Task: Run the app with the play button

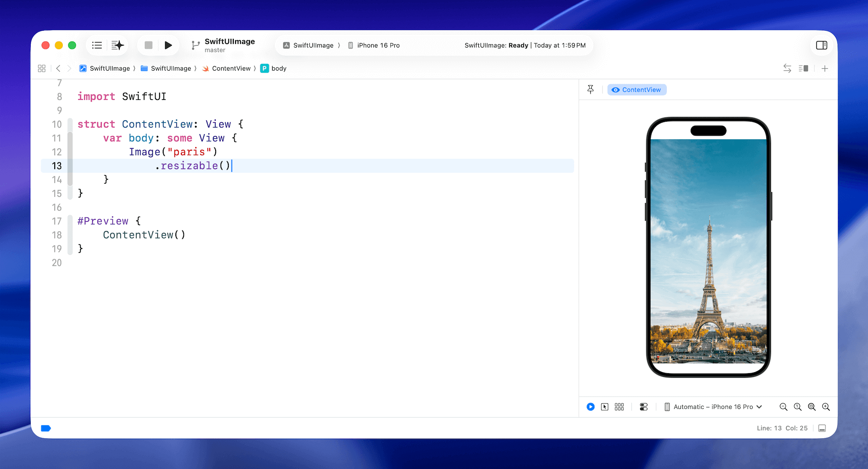Action: point(168,45)
